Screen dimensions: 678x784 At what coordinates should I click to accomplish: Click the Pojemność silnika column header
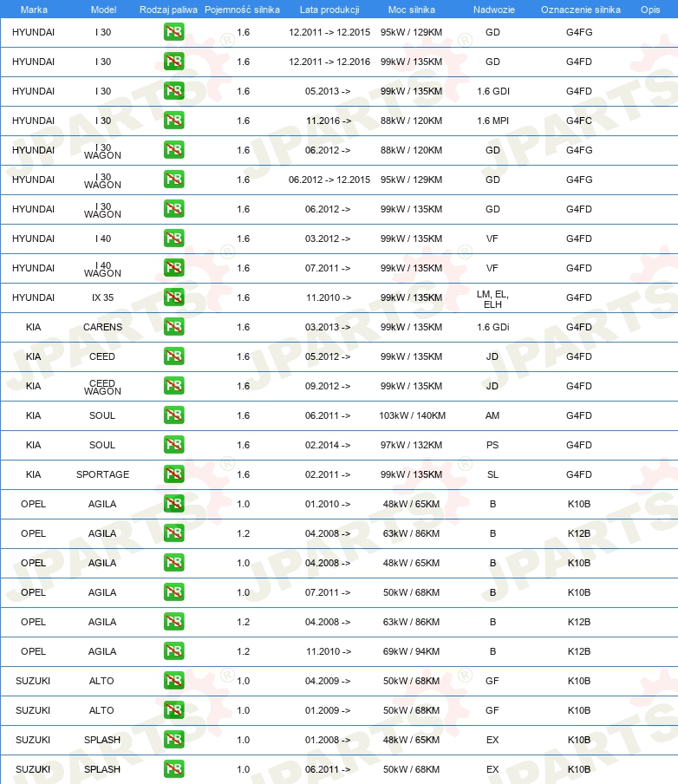[x=243, y=10]
